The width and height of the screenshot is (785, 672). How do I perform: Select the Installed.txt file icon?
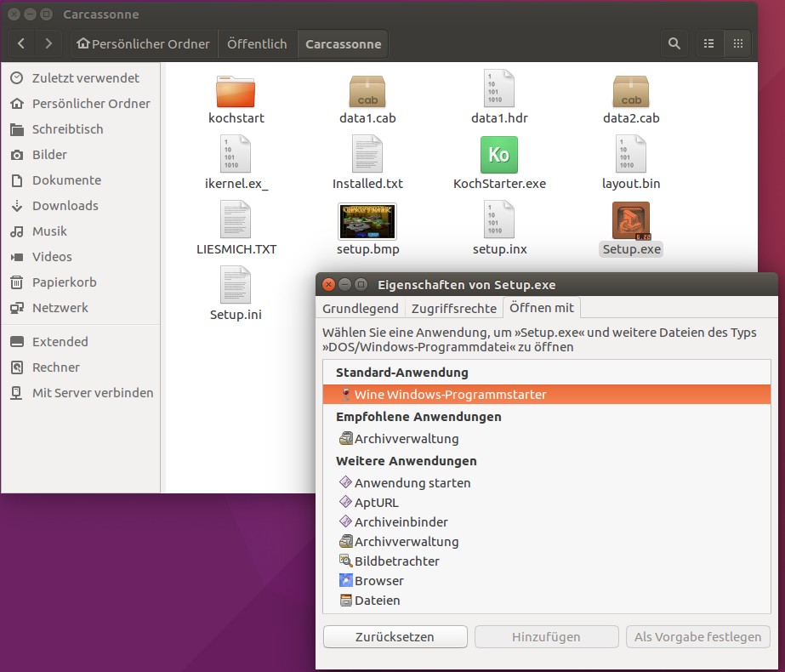click(367, 154)
